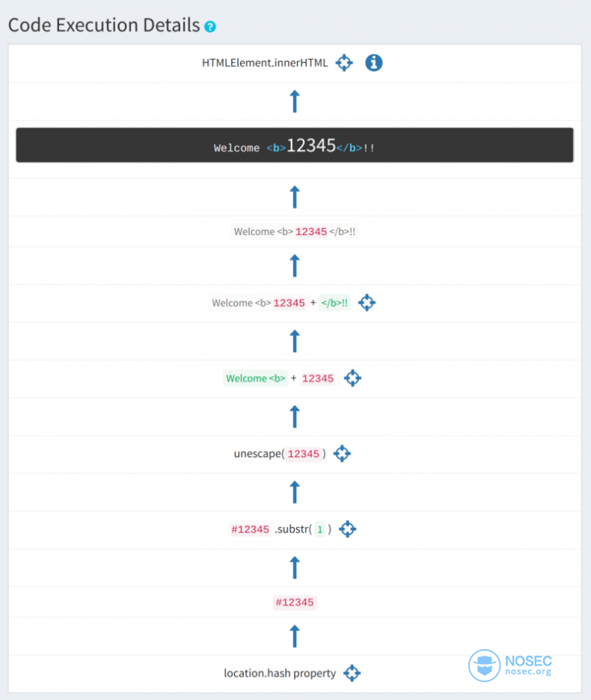Click the 'Code Execution Details' heading
Screen dimensions: 591x700
[104, 25]
